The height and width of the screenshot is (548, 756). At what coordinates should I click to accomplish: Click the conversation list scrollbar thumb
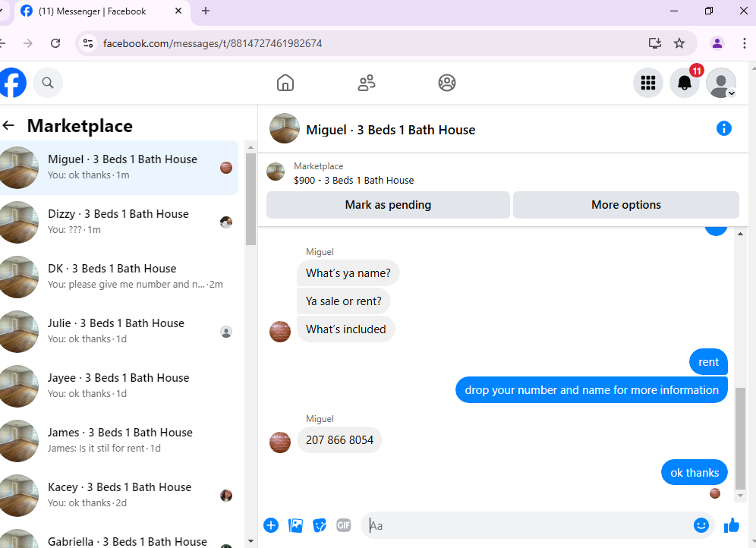(250, 199)
